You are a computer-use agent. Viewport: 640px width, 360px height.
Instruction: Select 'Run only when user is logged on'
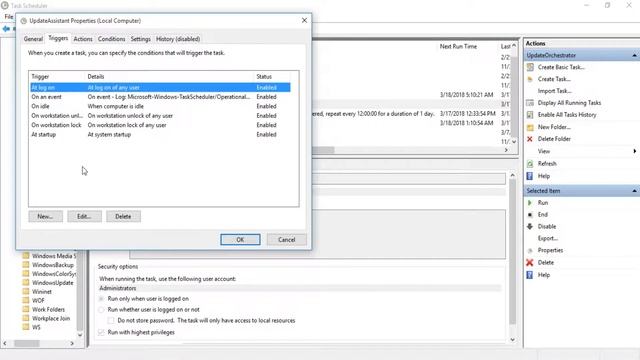[x=101, y=299]
